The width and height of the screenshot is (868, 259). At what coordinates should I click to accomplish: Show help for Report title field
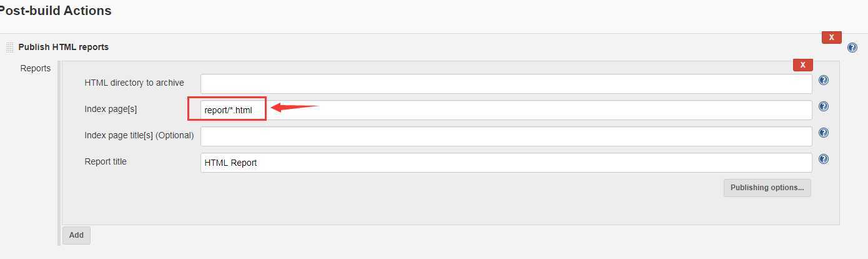point(824,159)
